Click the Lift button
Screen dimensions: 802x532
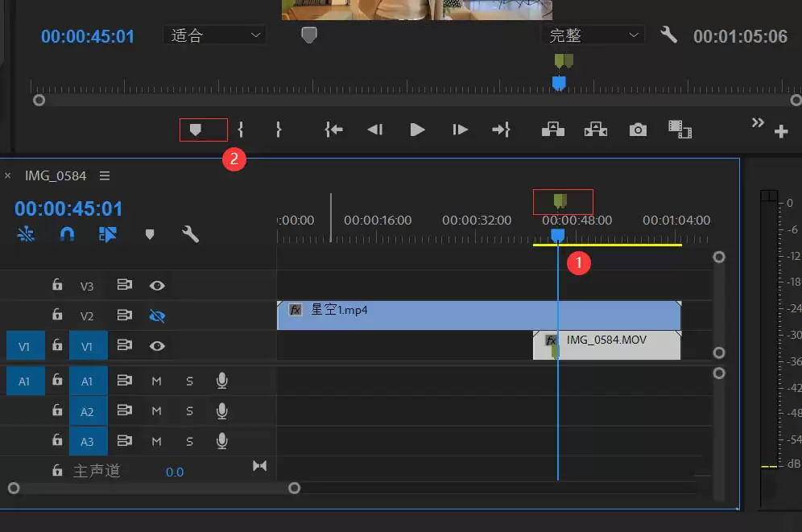[x=553, y=130]
